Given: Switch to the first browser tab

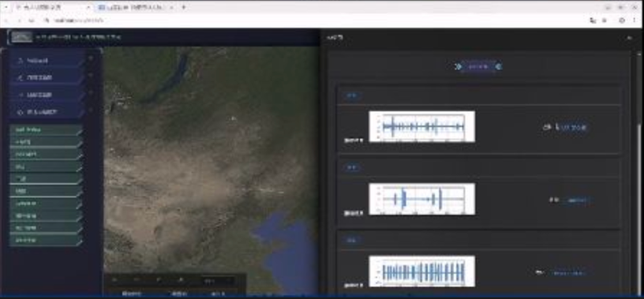Looking at the screenshot, I should click(x=50, y=7).
